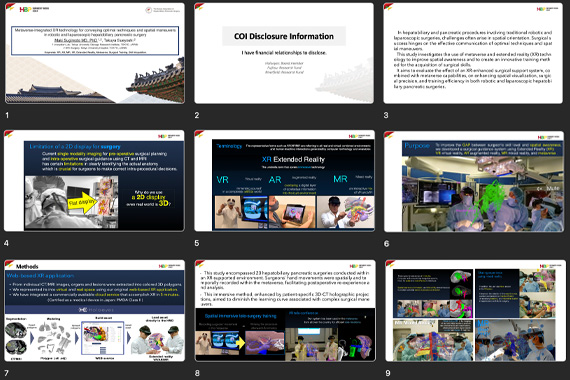Select the 'Limitation of a 2D display' slide
Screen dimensions: 570x380
[95, 181]
